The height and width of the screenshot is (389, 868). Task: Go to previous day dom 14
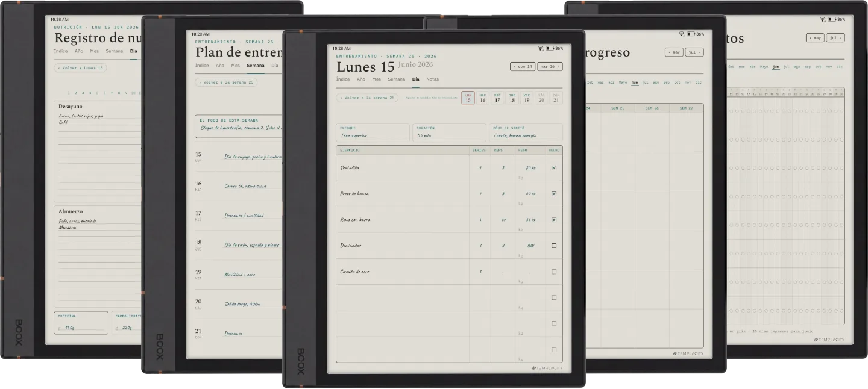[523, 66]
